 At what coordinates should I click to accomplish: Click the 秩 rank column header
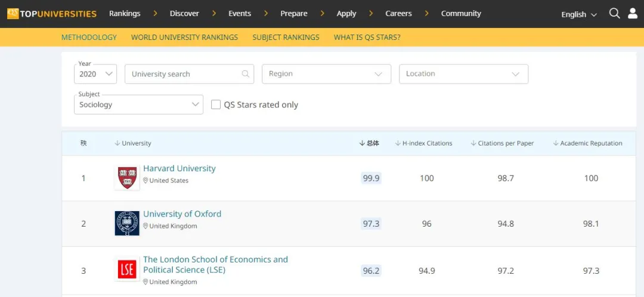[83, 143]
